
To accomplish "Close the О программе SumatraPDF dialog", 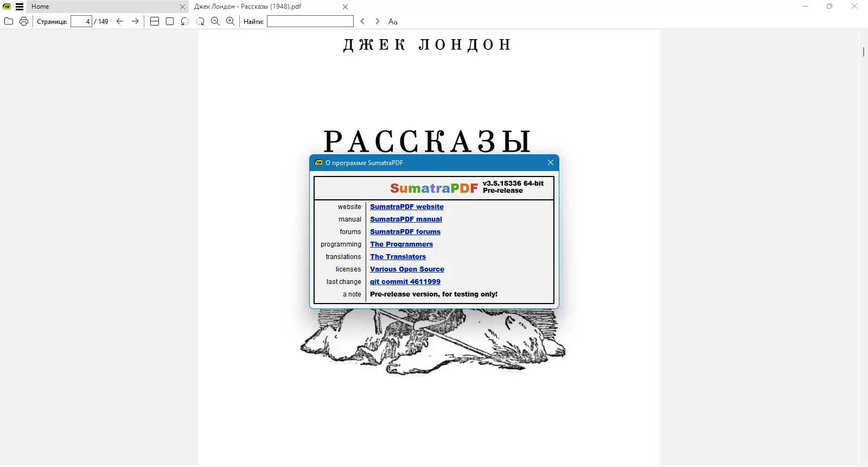I will tap(551, 162).
